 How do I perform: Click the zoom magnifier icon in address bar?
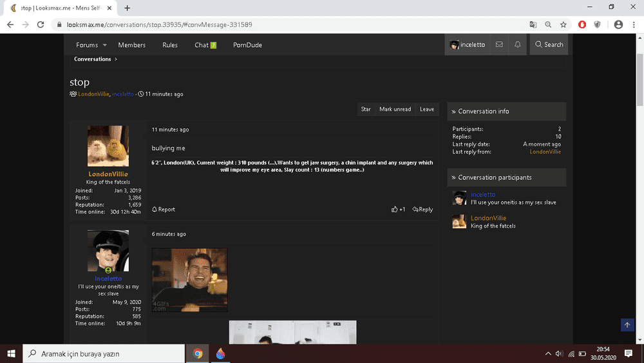click(x=548, y=25)
